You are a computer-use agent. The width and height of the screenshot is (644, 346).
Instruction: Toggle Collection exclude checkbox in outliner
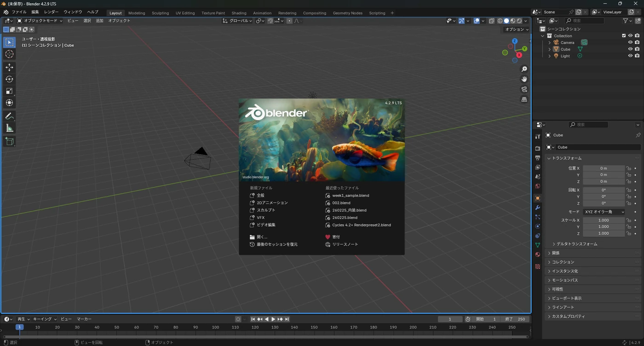pyautogui.click(x=624, y=35)
